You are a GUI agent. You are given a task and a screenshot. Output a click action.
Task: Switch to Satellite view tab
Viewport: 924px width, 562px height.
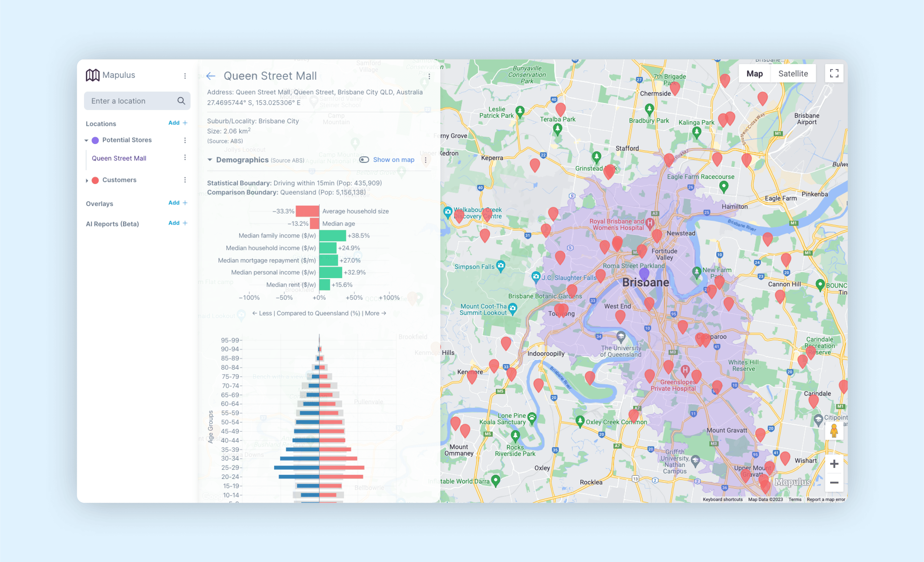click(x=793, y=73)
